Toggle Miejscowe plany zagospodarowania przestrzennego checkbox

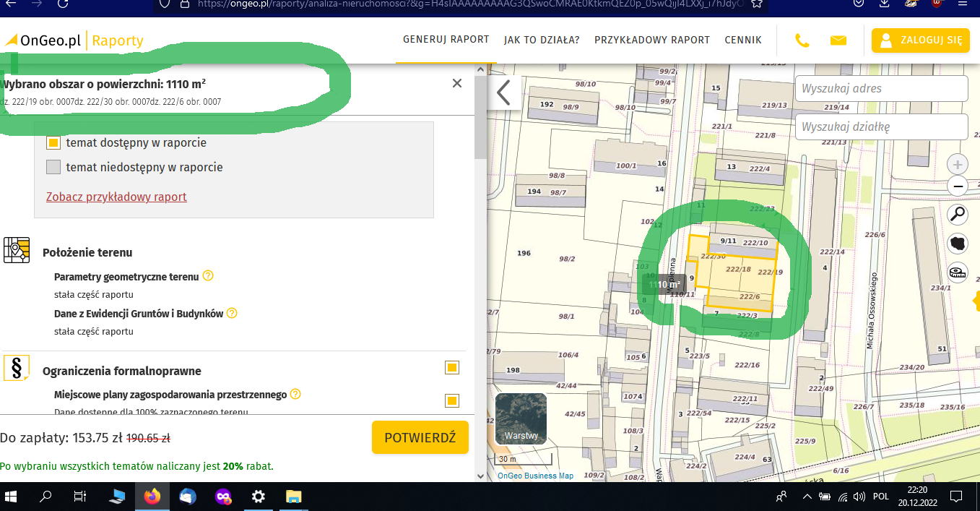(451, 400)
